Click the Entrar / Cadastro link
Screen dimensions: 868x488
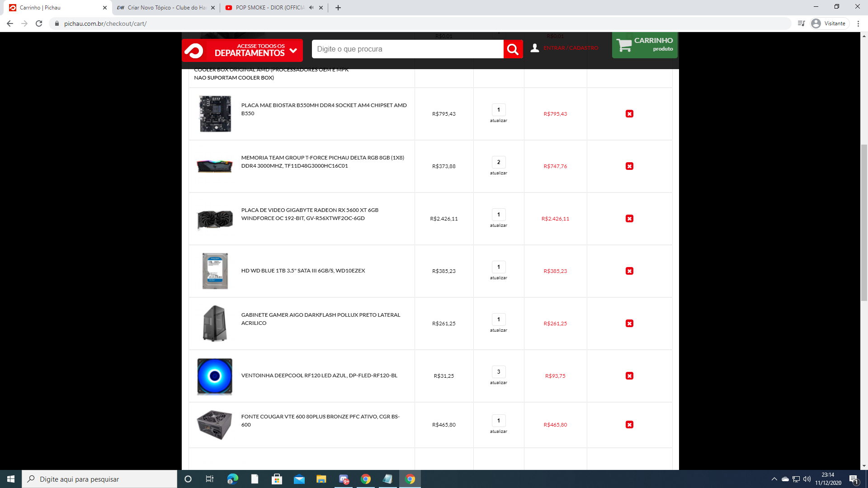571,48
